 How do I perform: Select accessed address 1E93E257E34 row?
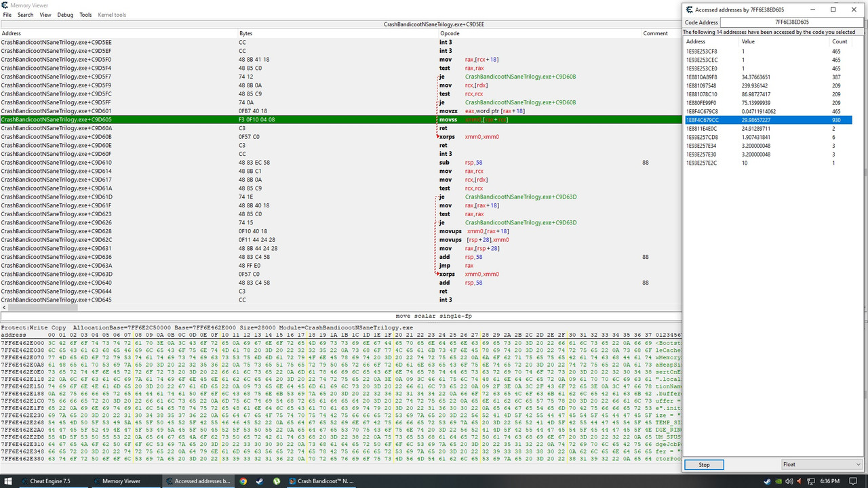pyautogui.click(x=768, y=146)
